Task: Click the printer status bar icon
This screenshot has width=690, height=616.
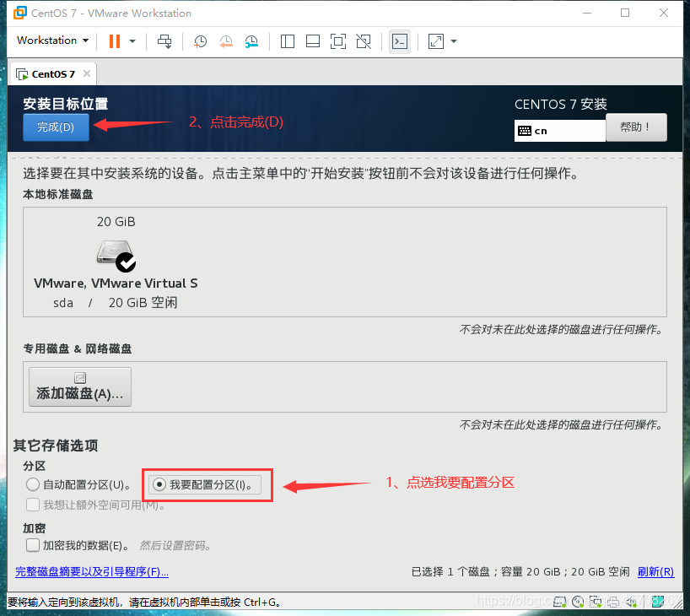Action: click(x=613, y=602)
